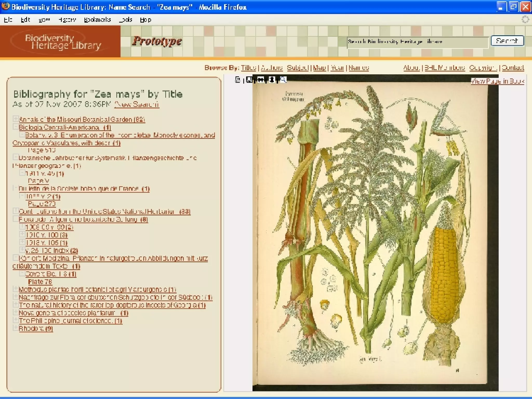Click View Page in Book link
This screenshot has height=399, width=532.
coord(497,81)
